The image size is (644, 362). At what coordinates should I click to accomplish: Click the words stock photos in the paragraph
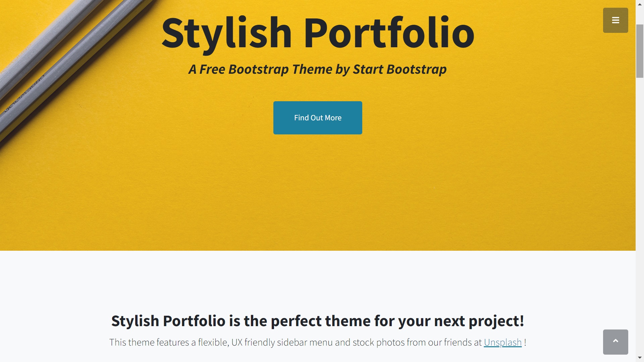pyautogui.click(x=378, y=342)
